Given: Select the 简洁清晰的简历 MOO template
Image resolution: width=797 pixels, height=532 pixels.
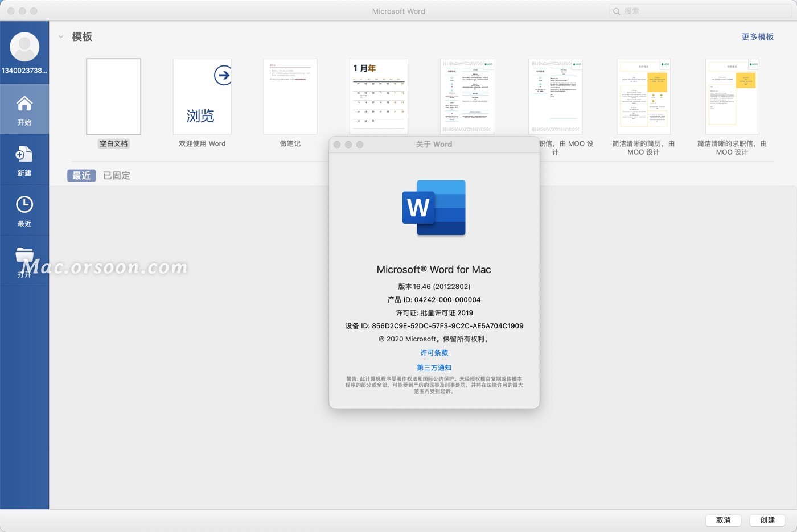Looking at the screenshot, I should (644, 97).
